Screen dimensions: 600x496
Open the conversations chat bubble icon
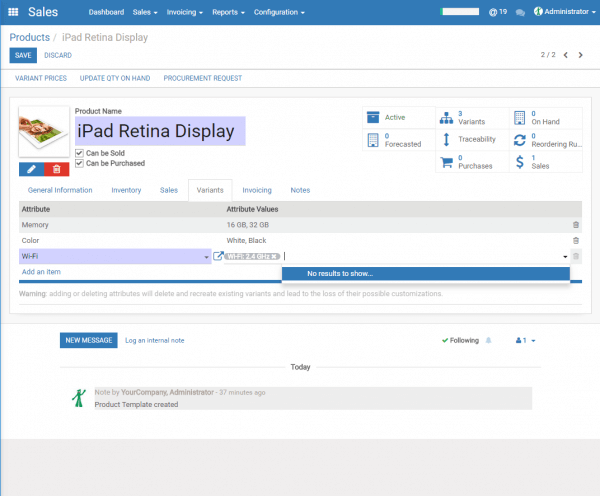[x=520, y=12]
